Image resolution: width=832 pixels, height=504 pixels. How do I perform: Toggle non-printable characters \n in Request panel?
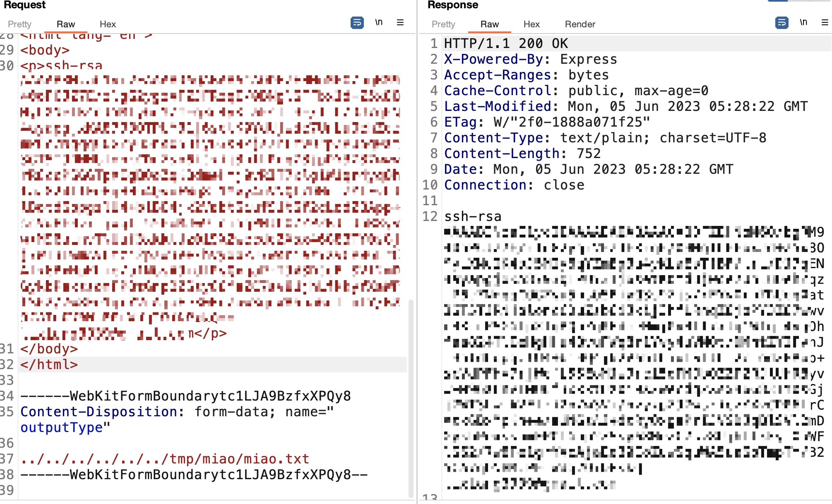[379, 22]
